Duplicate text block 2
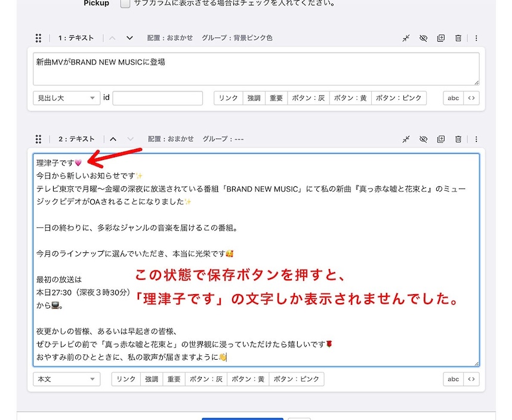The height and width of the screenshot is (420, 512). point(441,139)
